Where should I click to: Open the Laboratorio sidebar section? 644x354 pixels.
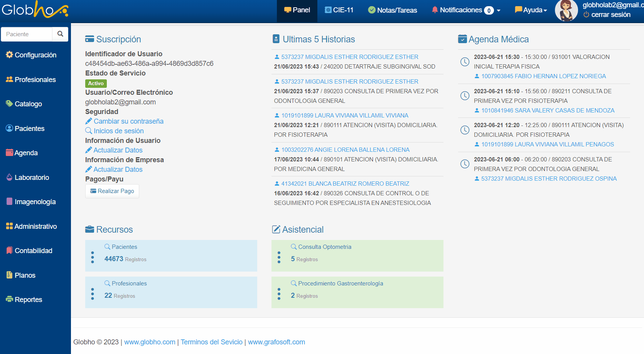(x=28, y=178)
